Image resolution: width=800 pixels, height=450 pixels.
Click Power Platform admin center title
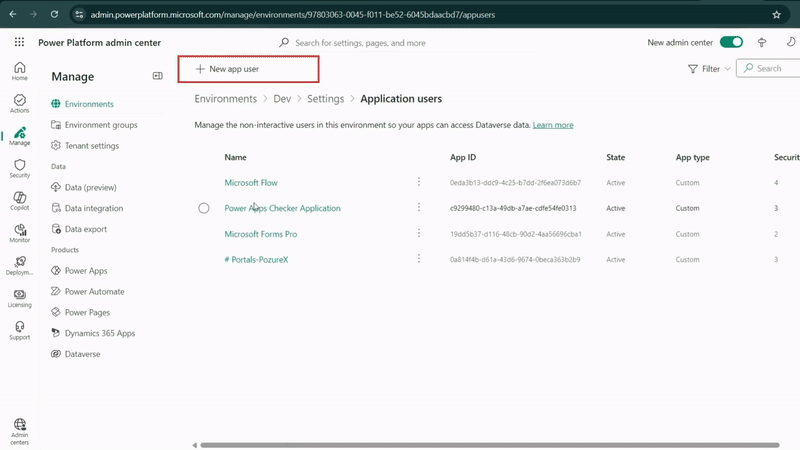pyautogui.click(x=99, y=43)
